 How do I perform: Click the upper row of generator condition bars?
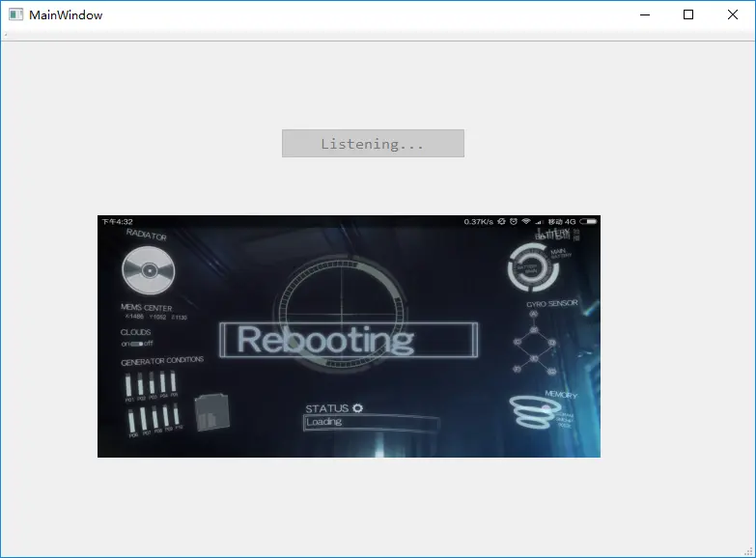(x=151, y=383)
